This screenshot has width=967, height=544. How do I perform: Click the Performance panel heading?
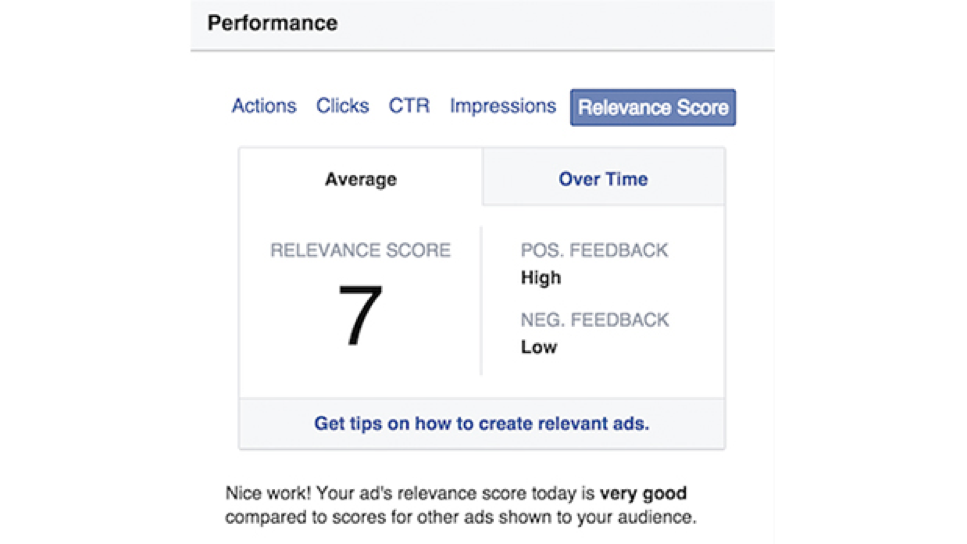(272, 23)
